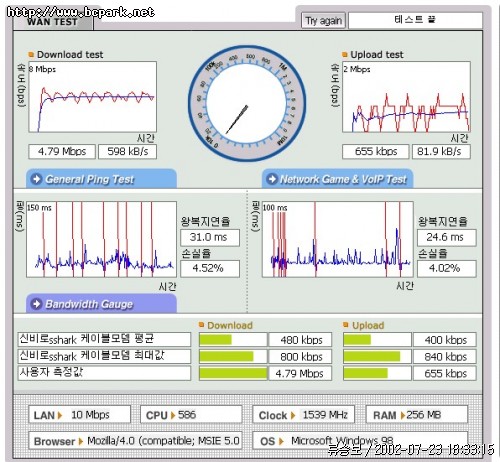Click the 4.79 Mbps full download bar
Image resolution: width=500 pixels, height=462 pixels.
(233, 373)
